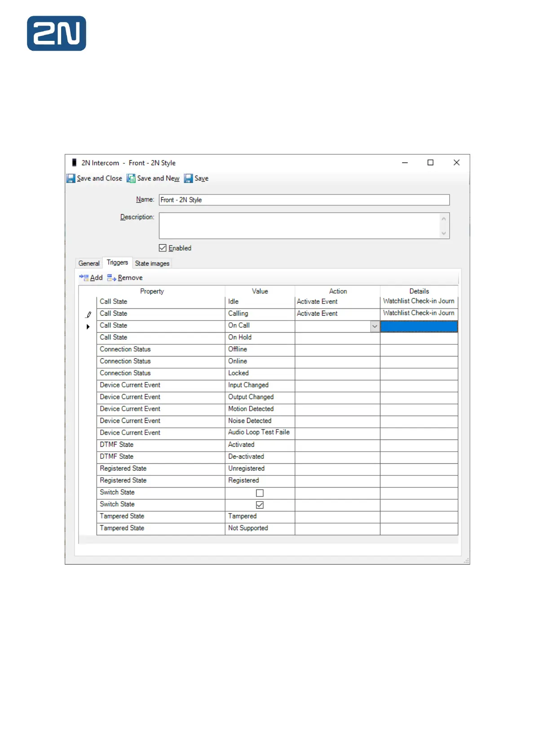Open the State images tab
This screenshot has width=535, height=756.
152,264
